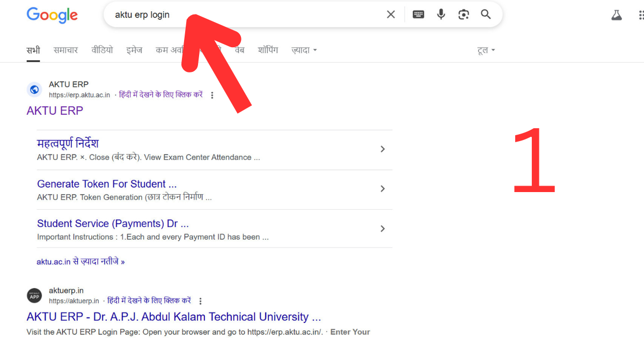The image size is (644, 338).
Task: Click 'हिंदी में देखने के लिए क्लिक करें' beside aktuerp.in
Action: (x=149, y=300)
